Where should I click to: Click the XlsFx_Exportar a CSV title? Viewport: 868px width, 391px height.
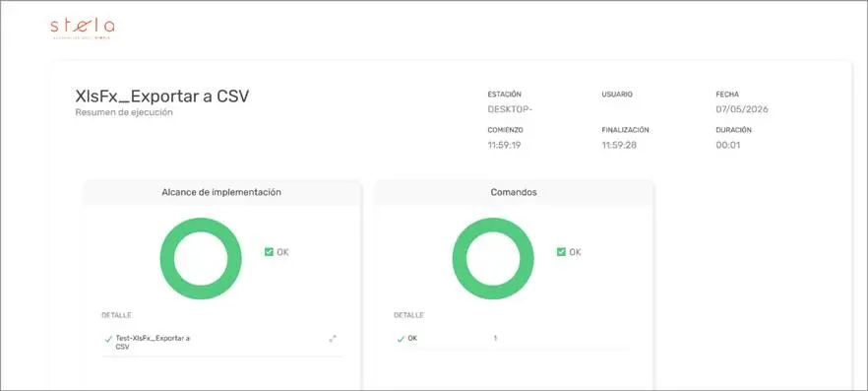point(162,97)
